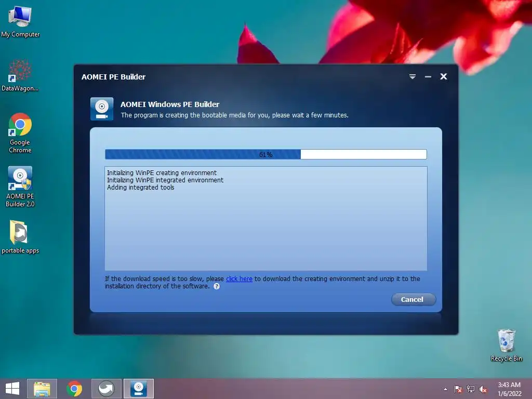This screenshot has height=399, width=532.
Task: Select AOMEI PE Builder taskbar button
Action: click(138, 389)
